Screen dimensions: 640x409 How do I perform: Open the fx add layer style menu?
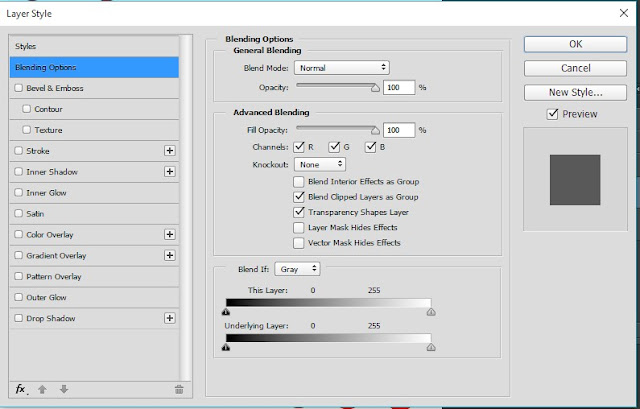(x=21, y=389)
